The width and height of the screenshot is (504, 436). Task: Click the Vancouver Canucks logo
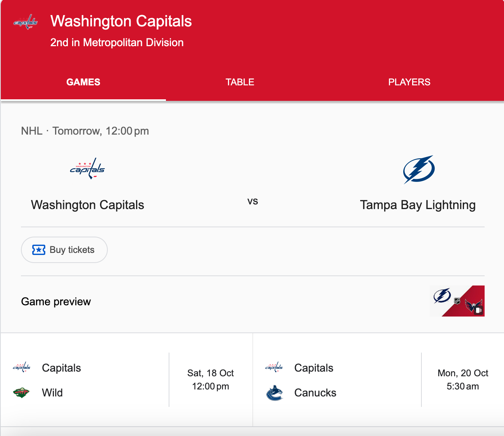pos(274,393)
